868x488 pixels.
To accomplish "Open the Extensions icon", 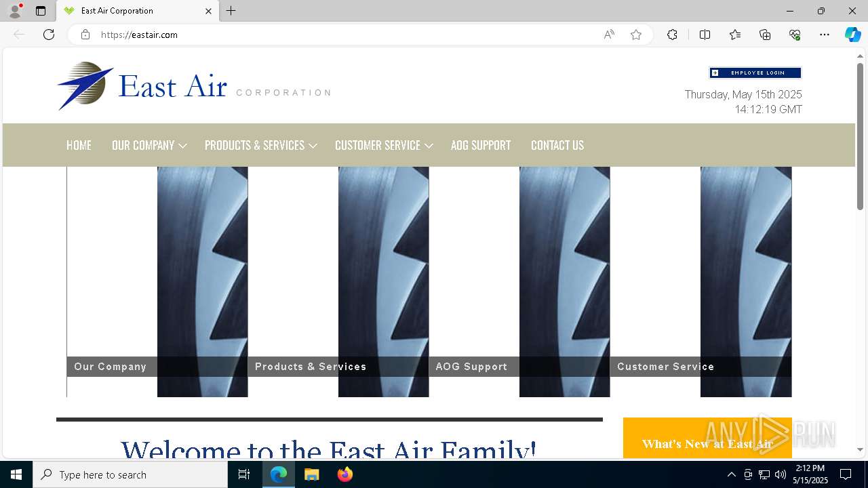I will coord(672,35).
